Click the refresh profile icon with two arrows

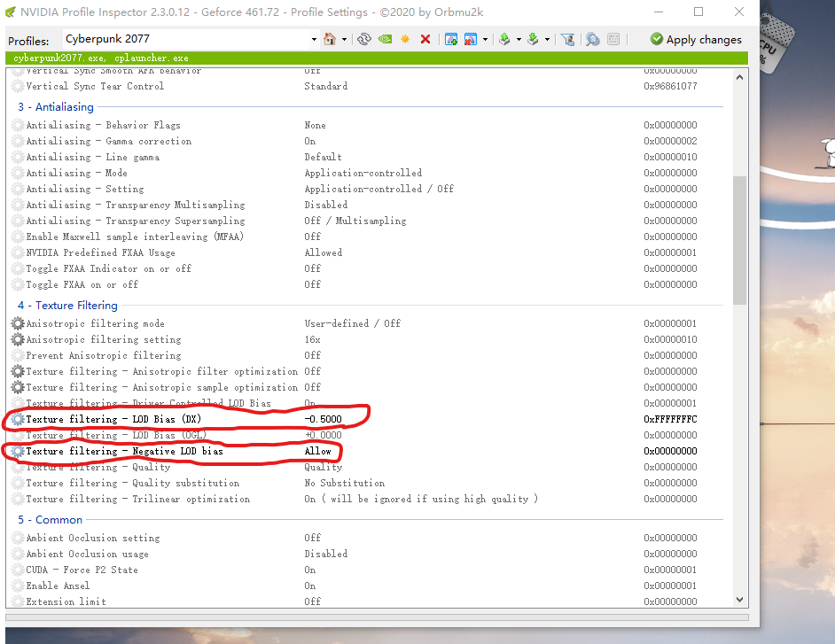[364, 39]
